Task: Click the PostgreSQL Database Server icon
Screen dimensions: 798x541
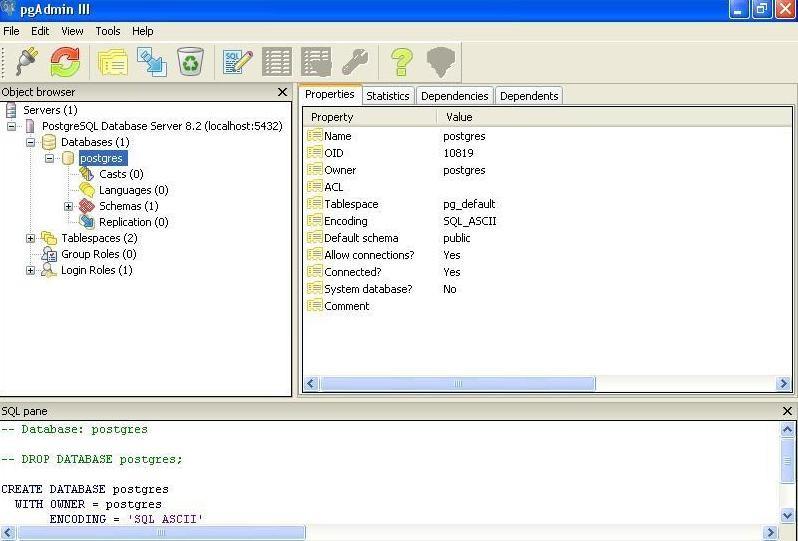Action: pyautogui.click(x=30, y=126)
